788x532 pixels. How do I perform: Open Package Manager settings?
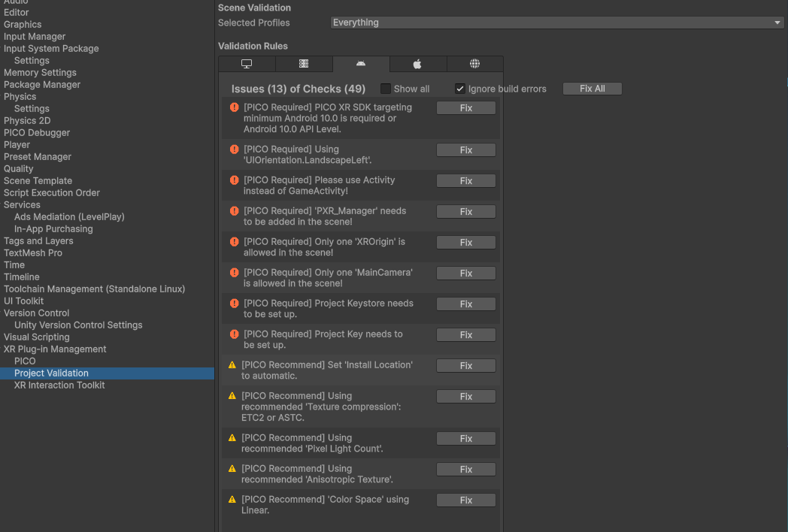pyautogui.click(x=42, y=85)
